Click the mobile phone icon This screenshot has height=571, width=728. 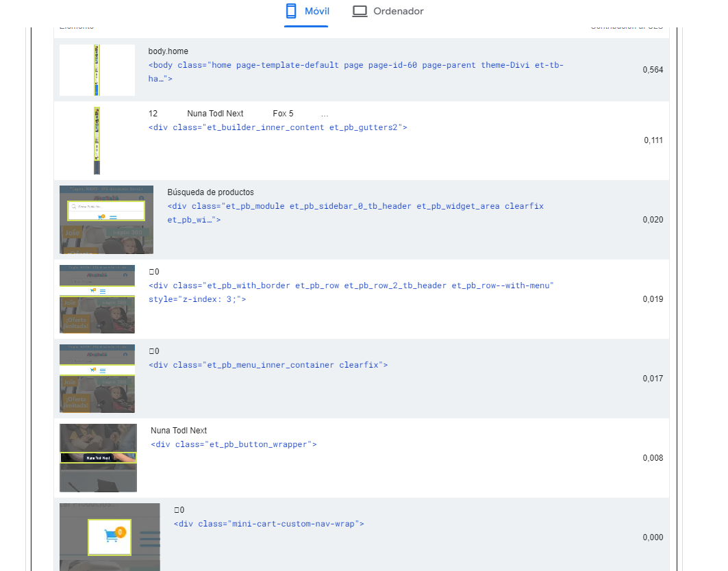pos(291,11)
